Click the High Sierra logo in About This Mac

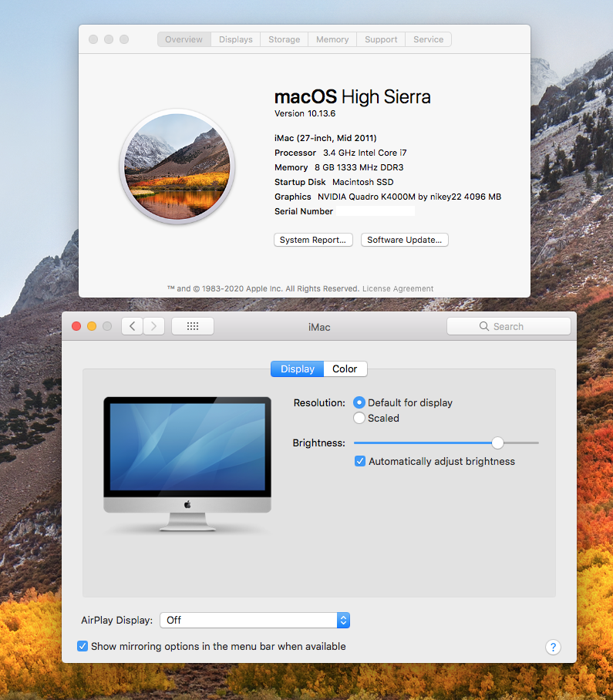pyautogui.click(x=177, y=167)
